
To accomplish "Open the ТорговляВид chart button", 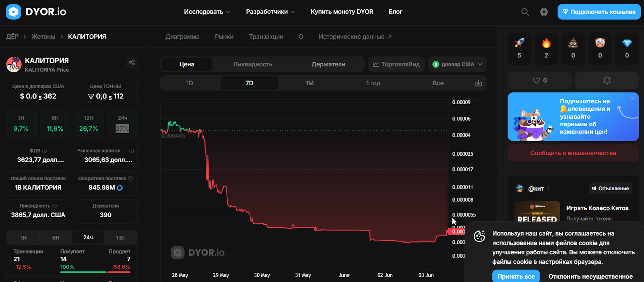I will point(396,64).
